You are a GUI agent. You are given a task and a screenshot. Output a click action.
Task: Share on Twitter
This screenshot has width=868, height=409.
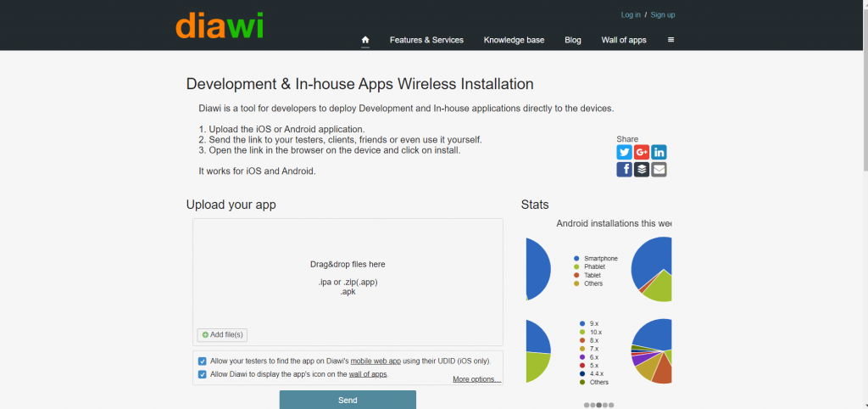[x=625, y=152]
